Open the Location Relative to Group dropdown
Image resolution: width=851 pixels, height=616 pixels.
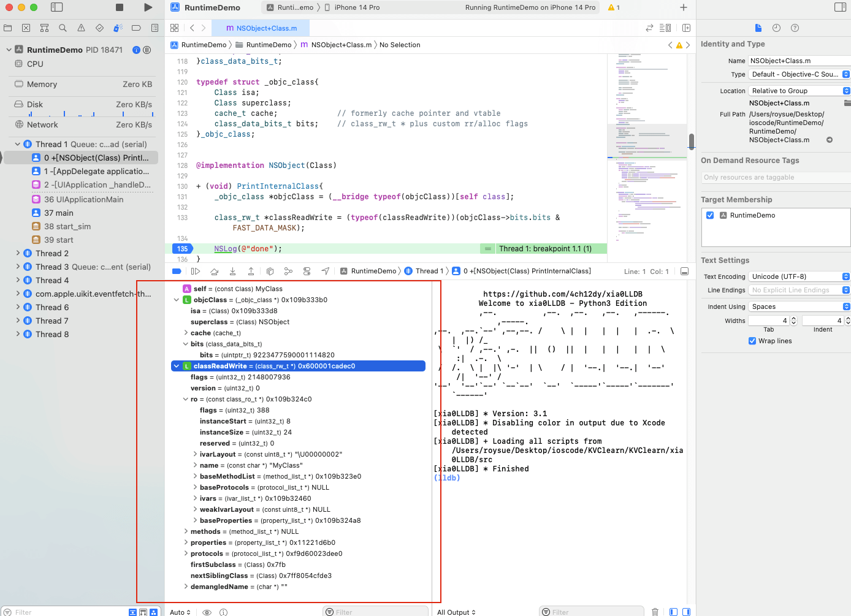point(799,91)
